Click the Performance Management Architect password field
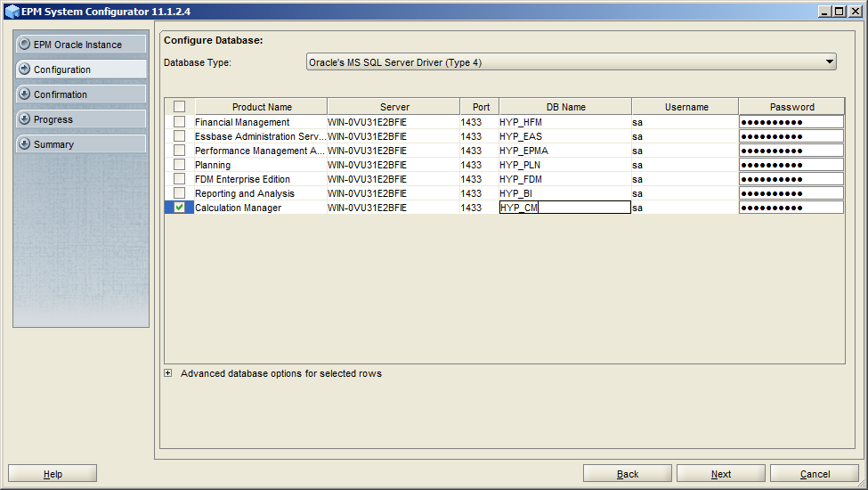This screenshot has height=490, width=868. click(791, 151)
